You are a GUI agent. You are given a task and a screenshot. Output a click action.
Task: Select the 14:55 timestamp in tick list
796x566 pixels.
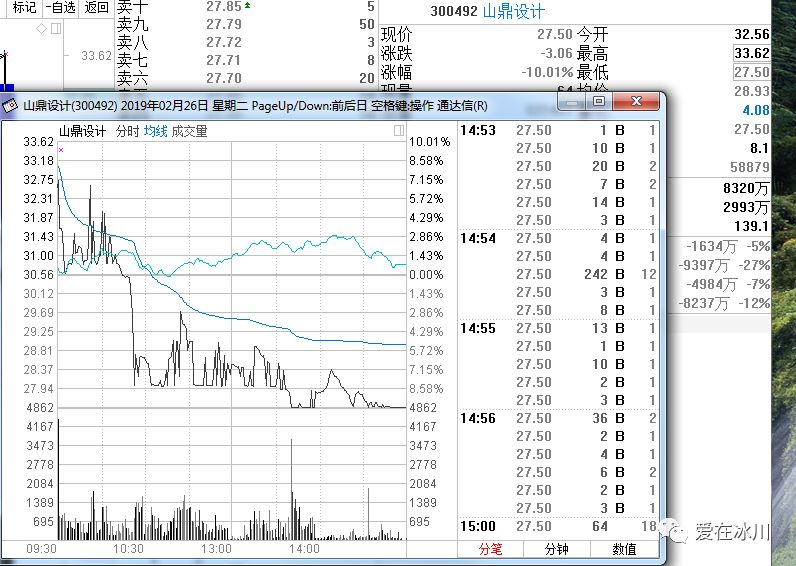pyautogui.click(x=478, y=328)
